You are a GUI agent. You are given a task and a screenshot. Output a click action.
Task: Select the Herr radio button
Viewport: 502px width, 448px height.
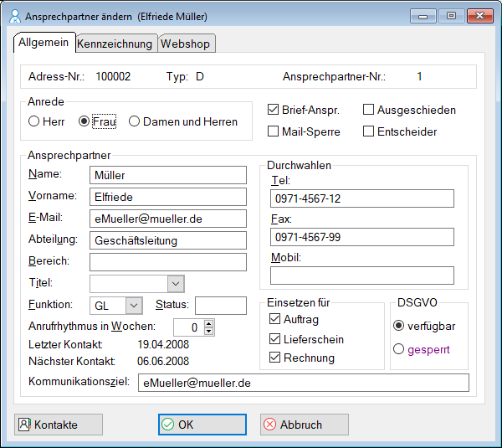(34, 121)
